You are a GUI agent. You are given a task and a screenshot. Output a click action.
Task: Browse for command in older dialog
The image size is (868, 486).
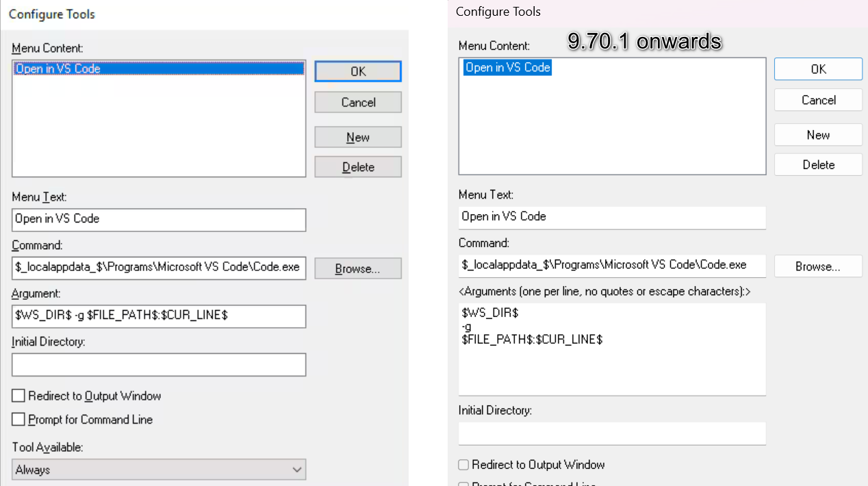pos(358,269)
